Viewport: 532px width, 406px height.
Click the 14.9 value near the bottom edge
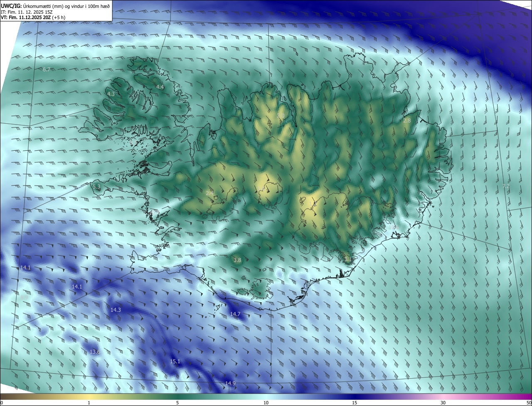pyautogui.click(x=230, y=383)
